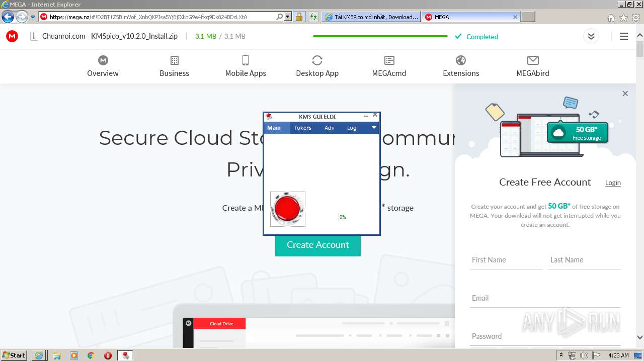Open Chrome from the taskbar
The width and height of the screenshot is (644, 362).
pyautogui.click(x=91, y=355)
